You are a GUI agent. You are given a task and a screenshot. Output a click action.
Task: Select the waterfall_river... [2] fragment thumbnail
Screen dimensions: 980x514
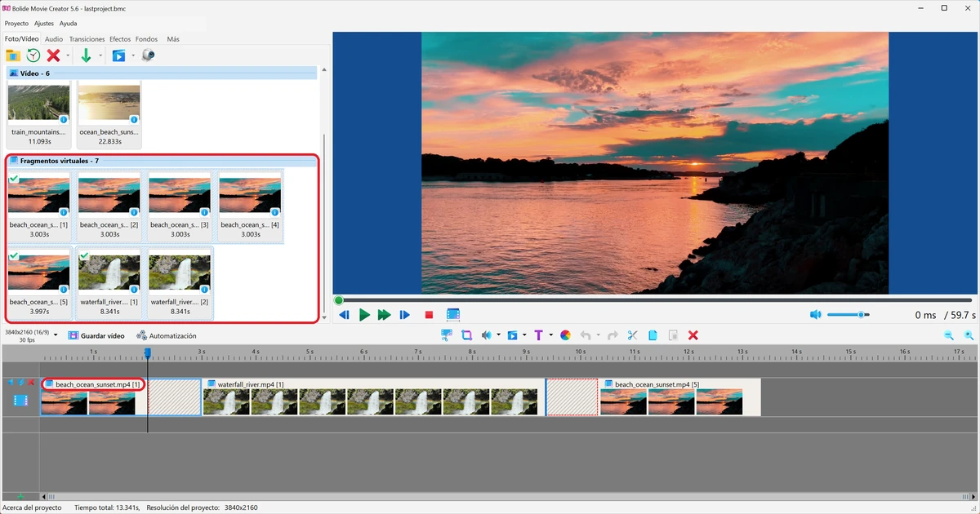(x=179, y=273)
